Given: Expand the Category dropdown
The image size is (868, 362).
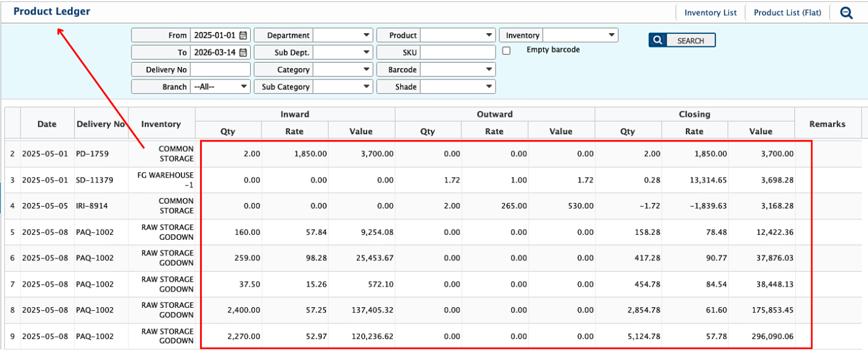Looking at the screenshot, I should pyautogui.click(x=343, y=70).
